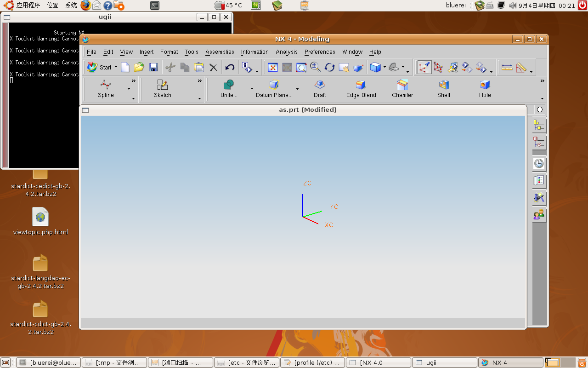This screenshot has height=368, width=588.
Task: Switch to the ugii taskbar window
Action: [x=444, y=362]
